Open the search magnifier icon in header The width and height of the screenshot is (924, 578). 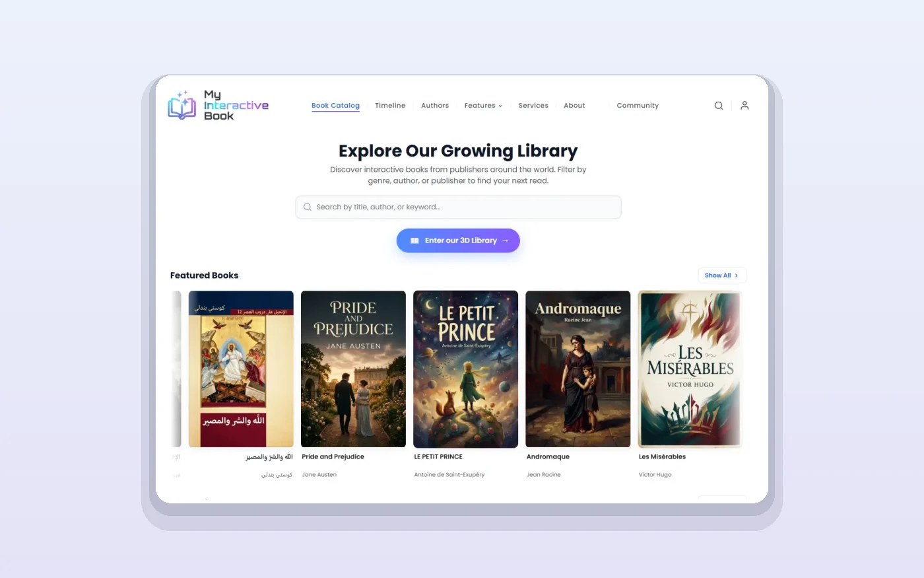(719, 106)
